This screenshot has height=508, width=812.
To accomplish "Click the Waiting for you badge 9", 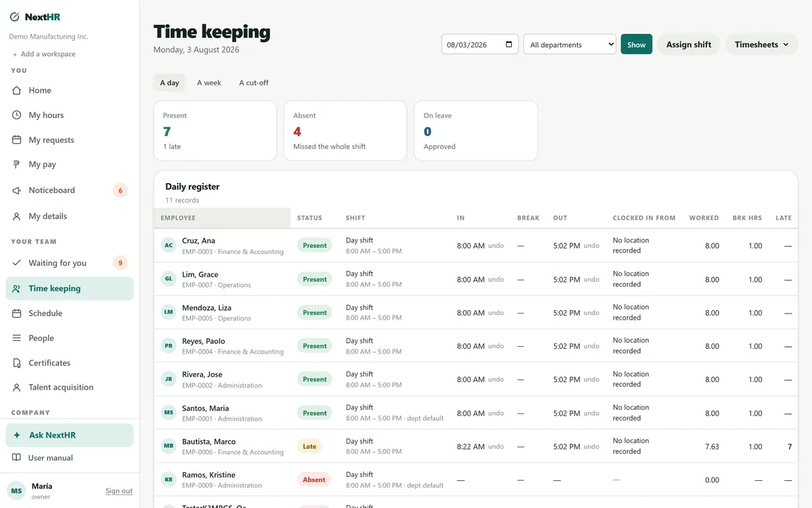I will click(x=120, y=263).
